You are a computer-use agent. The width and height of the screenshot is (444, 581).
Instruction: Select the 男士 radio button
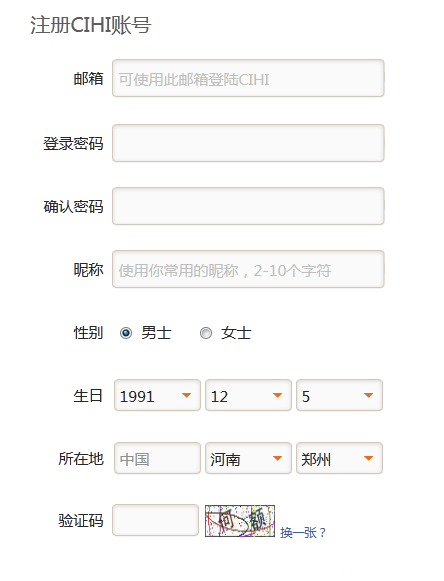point(126,333)
